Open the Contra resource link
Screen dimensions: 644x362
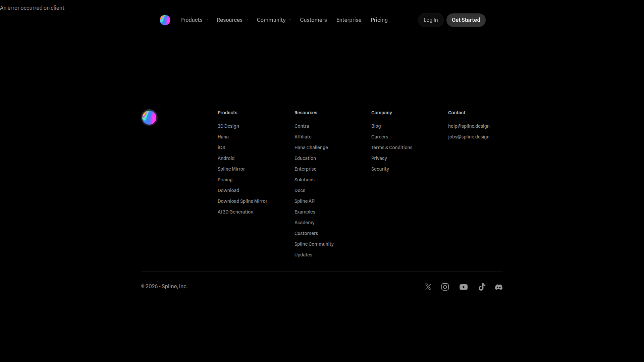(302, 126)
